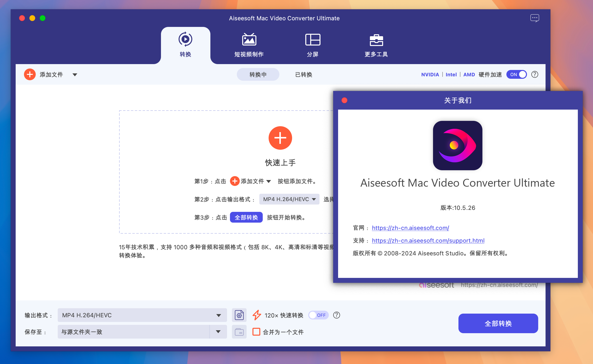The width and height of the screenshot is (593, 364).
Task: Open the 官网 zh-cn.aiseesoft.com link
Action: click(411, 228)
